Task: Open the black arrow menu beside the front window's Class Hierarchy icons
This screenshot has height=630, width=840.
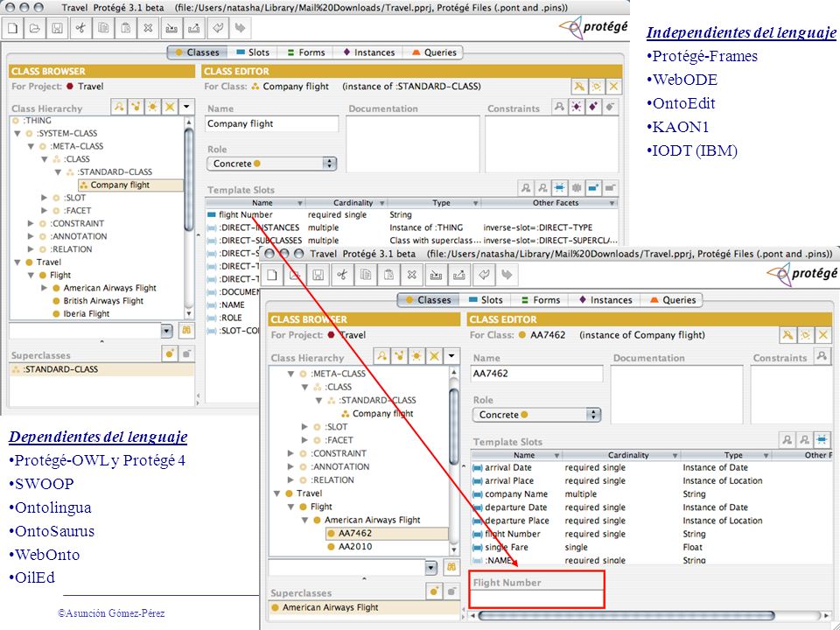Action: pos(451,356)
